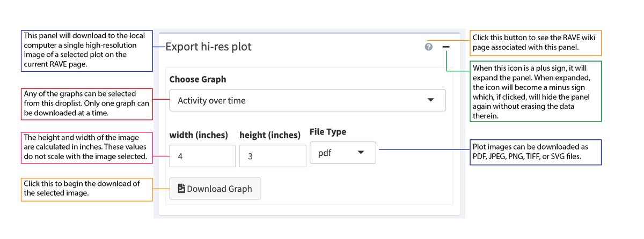Click the file icon inside Download Graph

(181, 189)
